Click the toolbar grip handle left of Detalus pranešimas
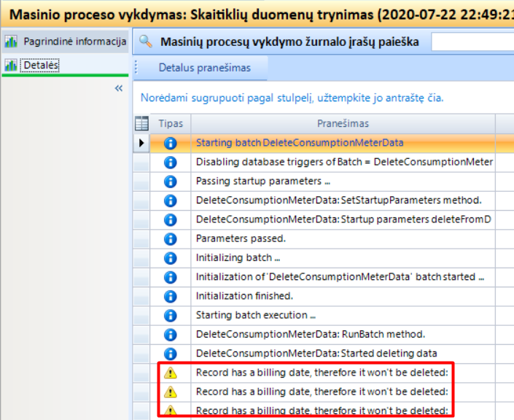 pyautogui.click(x=136, y=68)
